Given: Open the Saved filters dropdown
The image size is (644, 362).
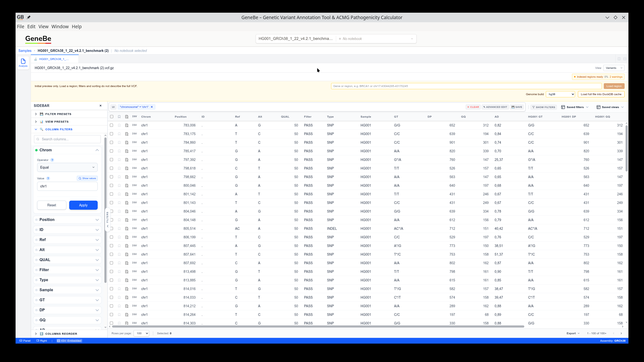Looking at the screenshot, I should (575, 107).
